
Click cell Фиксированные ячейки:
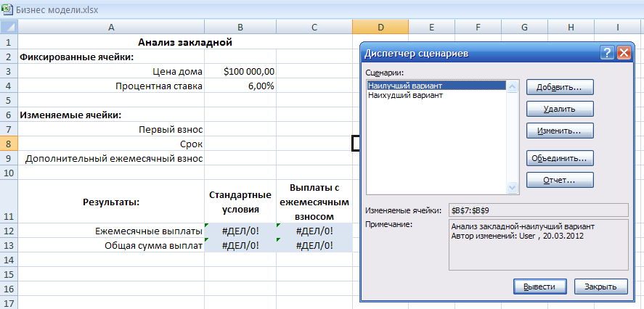pos(111,57)
